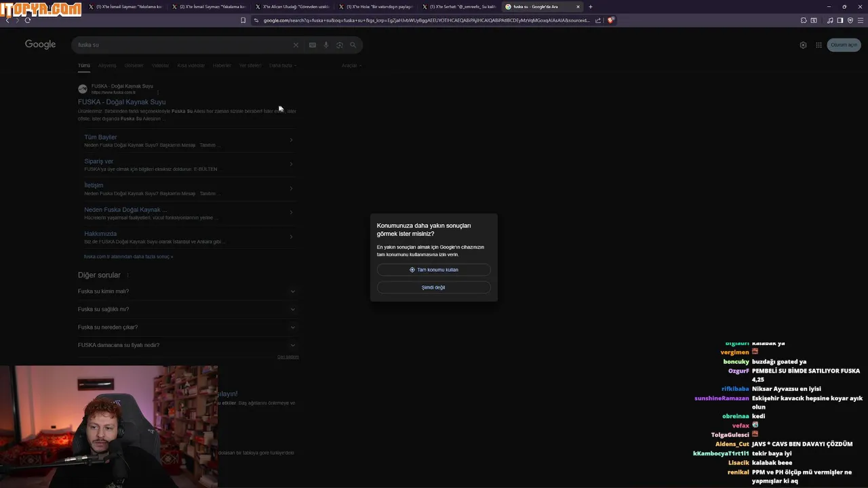Click the 'Geri bildirim' feedback text
Viewport: 868px width, 488px height.
point(288,357)
